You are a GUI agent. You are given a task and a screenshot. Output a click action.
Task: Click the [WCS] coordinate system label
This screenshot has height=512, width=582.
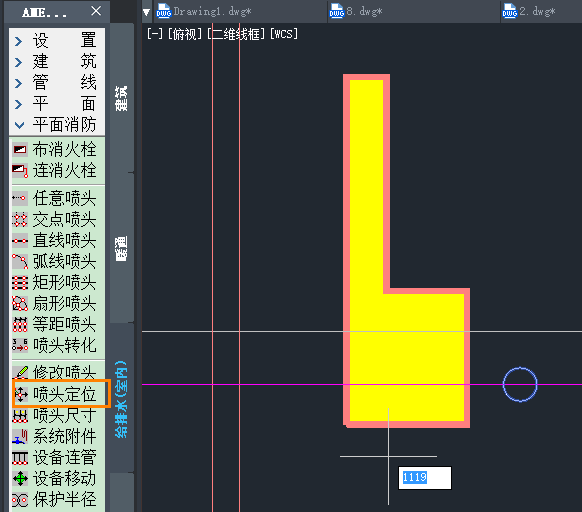(x=284, y=34)
